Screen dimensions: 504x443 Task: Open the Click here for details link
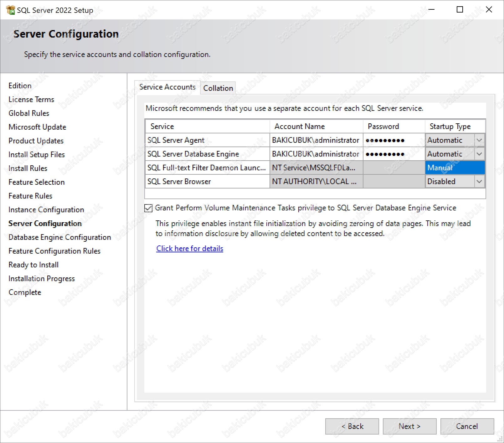coord(190,249)
